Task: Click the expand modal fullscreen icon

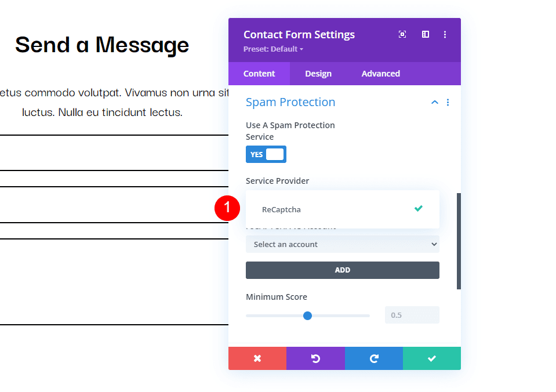Action: tap(402, 35)
